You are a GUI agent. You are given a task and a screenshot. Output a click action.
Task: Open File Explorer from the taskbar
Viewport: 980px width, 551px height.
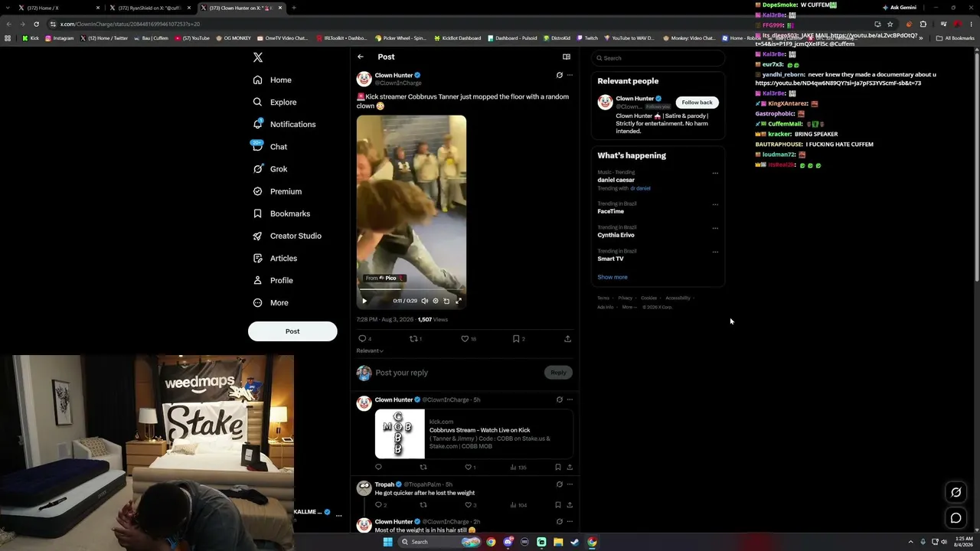coord(558,542)
